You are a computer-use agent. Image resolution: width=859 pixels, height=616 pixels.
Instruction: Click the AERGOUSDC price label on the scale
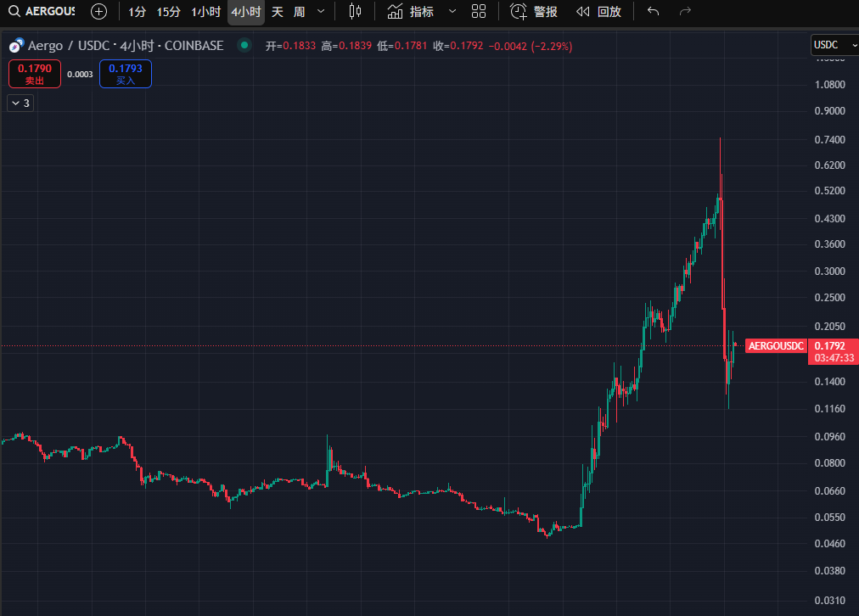click(775, 346)
